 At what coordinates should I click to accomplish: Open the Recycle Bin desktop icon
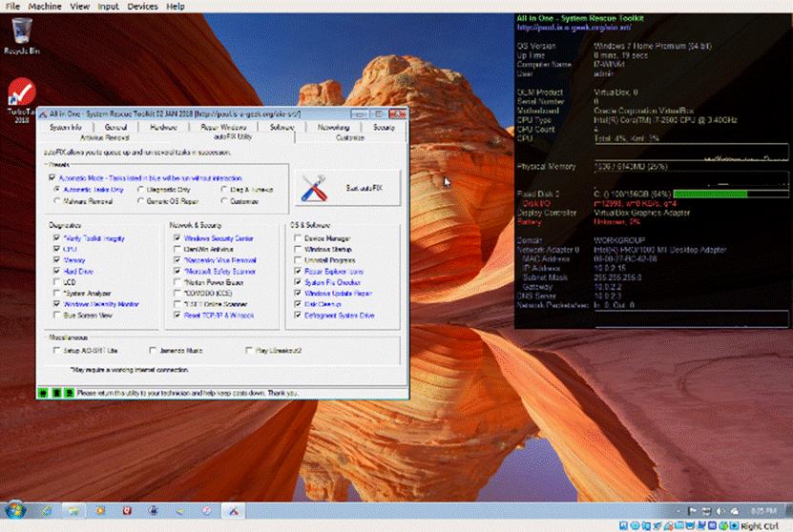click(x=21, y=31)
